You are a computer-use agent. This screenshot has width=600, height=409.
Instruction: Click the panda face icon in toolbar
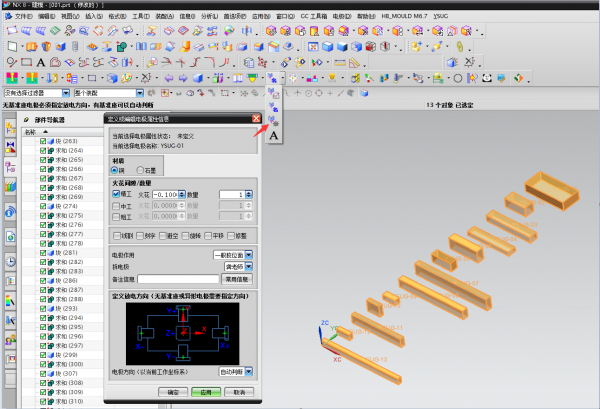click(487, 77)
